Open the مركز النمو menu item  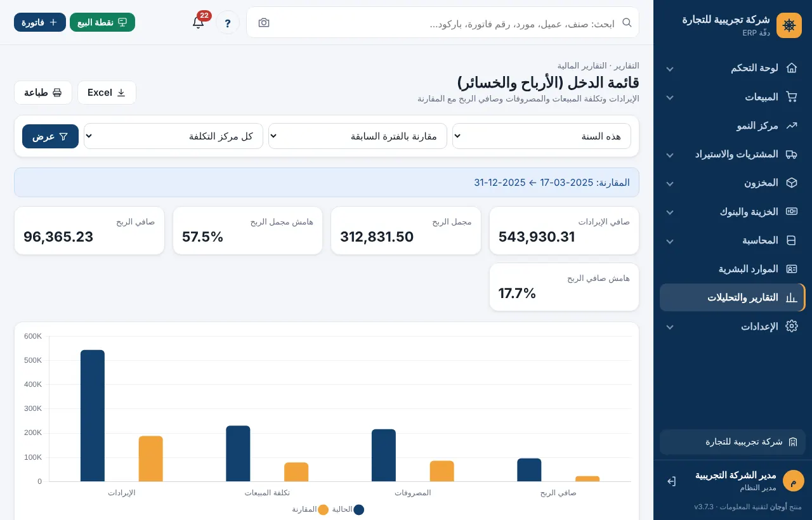pyautogui.click(x=733, y=126)
